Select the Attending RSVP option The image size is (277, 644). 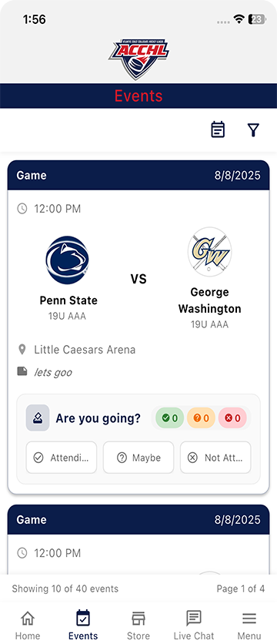coord(62,458)
